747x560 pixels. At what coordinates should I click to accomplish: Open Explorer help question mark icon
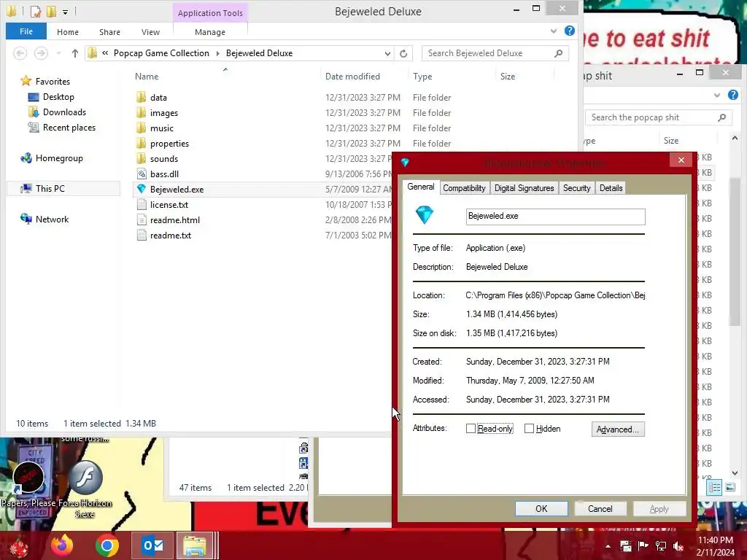569,31
